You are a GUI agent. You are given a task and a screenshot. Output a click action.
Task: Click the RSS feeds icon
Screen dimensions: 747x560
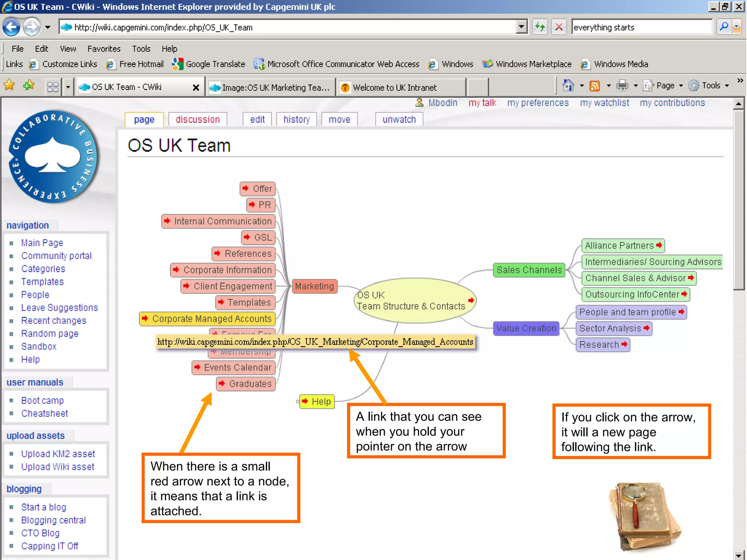595,86
